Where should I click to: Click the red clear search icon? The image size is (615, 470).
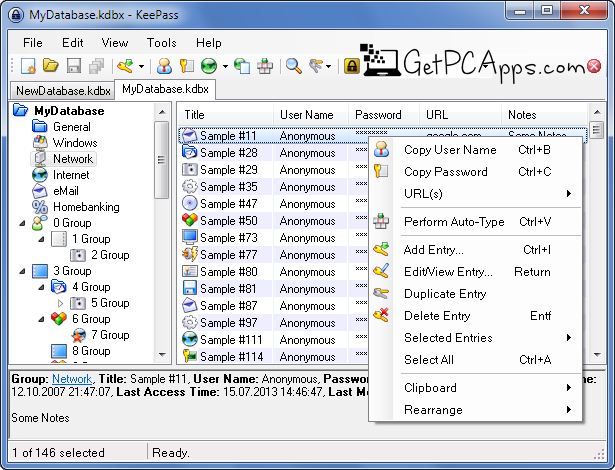(x=594, y=66)
